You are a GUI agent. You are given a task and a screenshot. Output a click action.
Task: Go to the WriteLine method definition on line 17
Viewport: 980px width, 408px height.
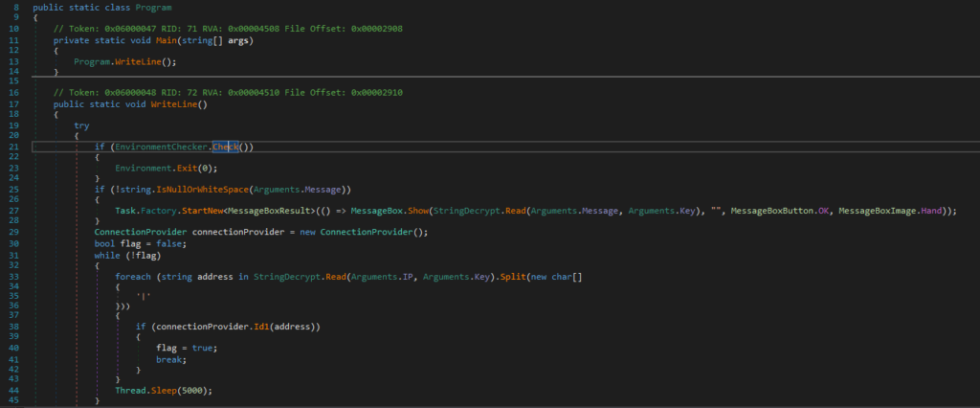pyautogui.click(x=174, y=103)
